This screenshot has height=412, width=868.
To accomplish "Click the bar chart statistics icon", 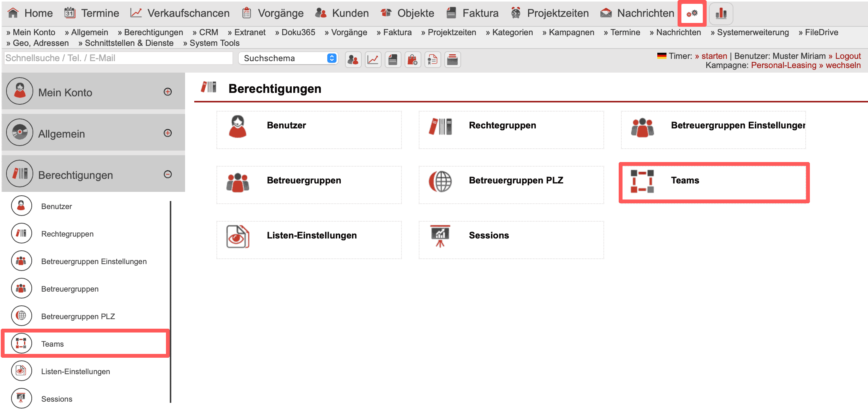I will [721, 13].
